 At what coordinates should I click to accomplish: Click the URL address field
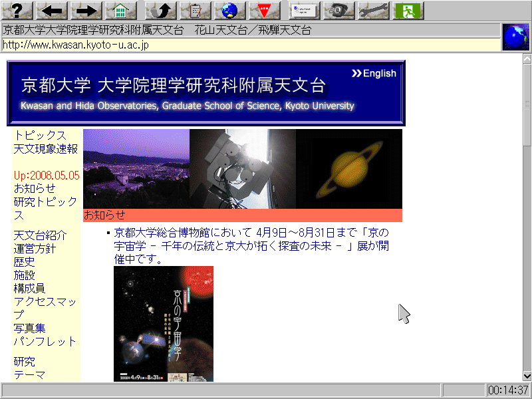pos(251,45)
